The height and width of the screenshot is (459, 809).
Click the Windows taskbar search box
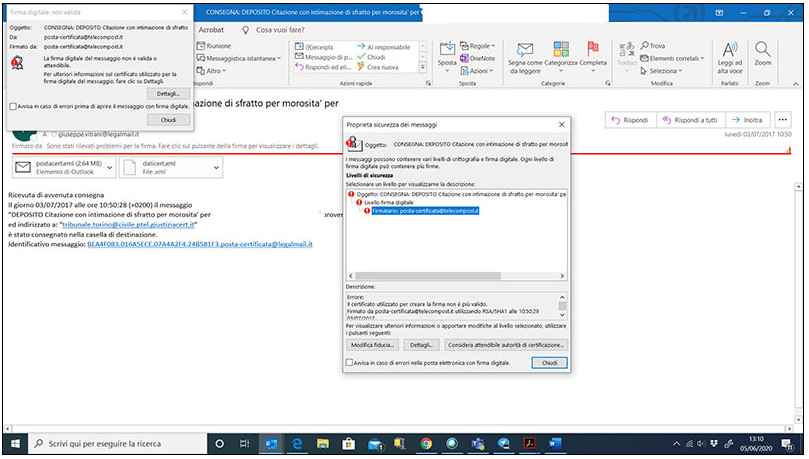click(x=118, y=444)
